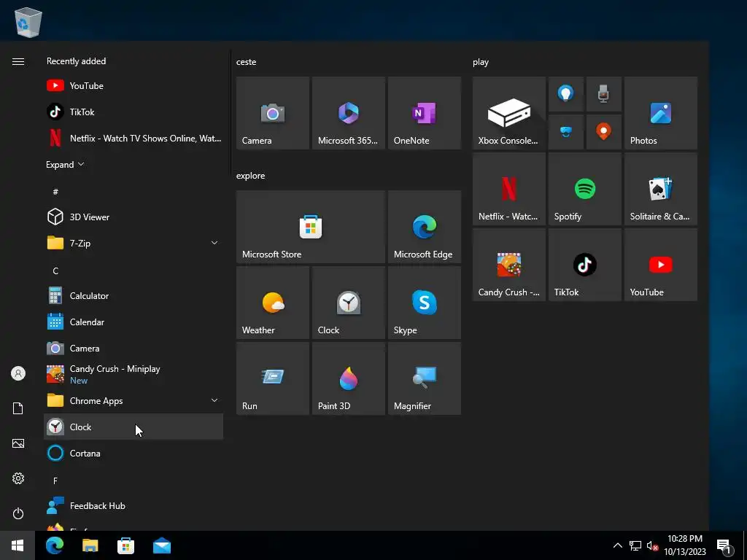Click the 'ceste' tile group title

[x=247, y=62]
